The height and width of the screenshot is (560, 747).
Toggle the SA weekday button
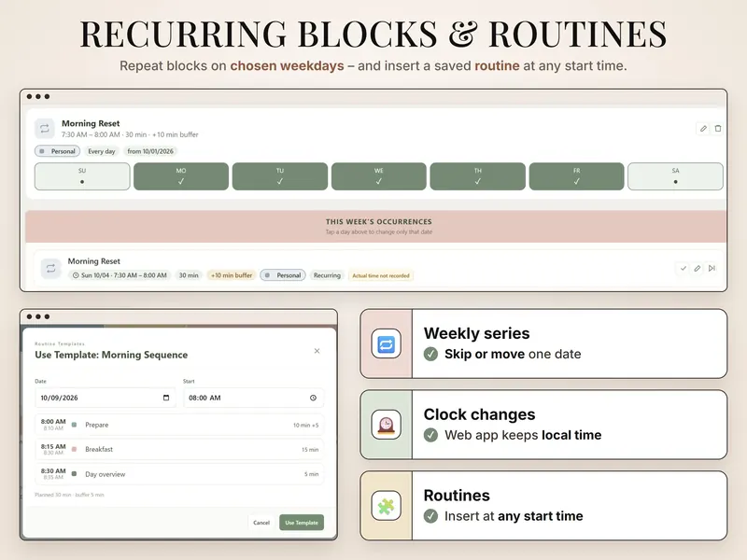pyautogui.click(x=675, y=176)
